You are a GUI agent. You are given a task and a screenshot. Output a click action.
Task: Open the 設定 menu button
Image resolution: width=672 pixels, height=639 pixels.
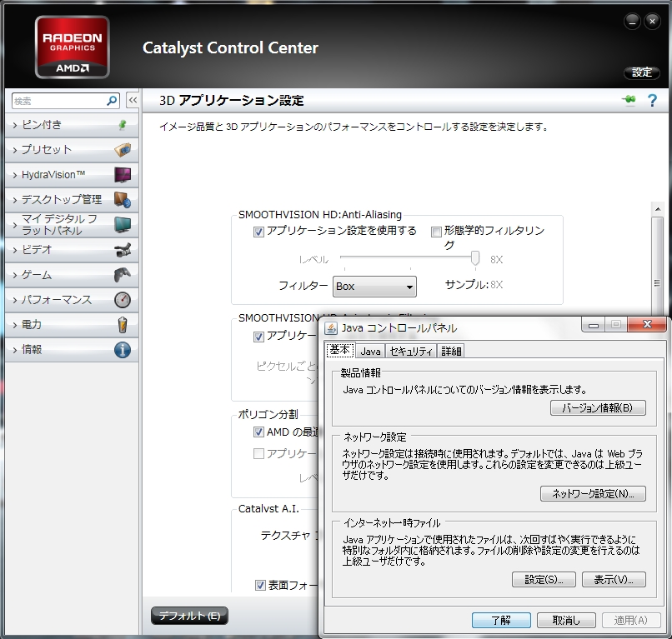click(x=642, y=72)
